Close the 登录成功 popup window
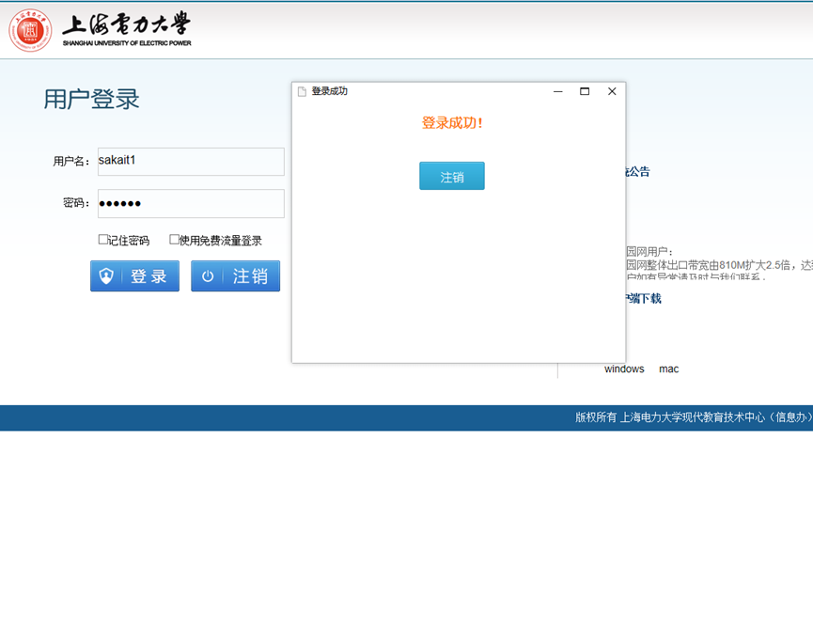This screenshot has width=813, height=644. pos(612,91)
